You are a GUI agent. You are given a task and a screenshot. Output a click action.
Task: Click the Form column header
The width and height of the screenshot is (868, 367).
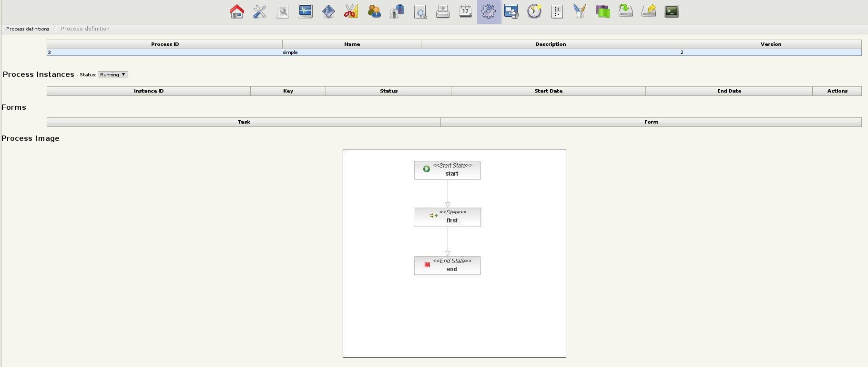651,122
